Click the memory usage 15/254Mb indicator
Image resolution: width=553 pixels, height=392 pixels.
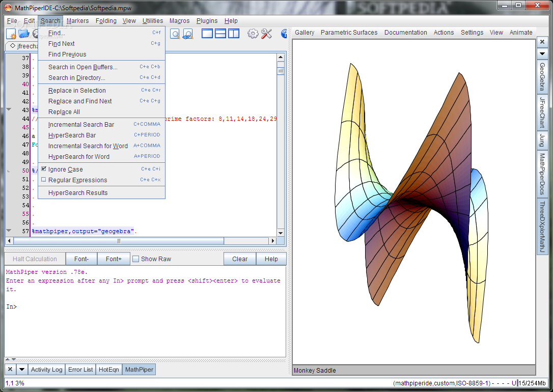coord(532,383)
